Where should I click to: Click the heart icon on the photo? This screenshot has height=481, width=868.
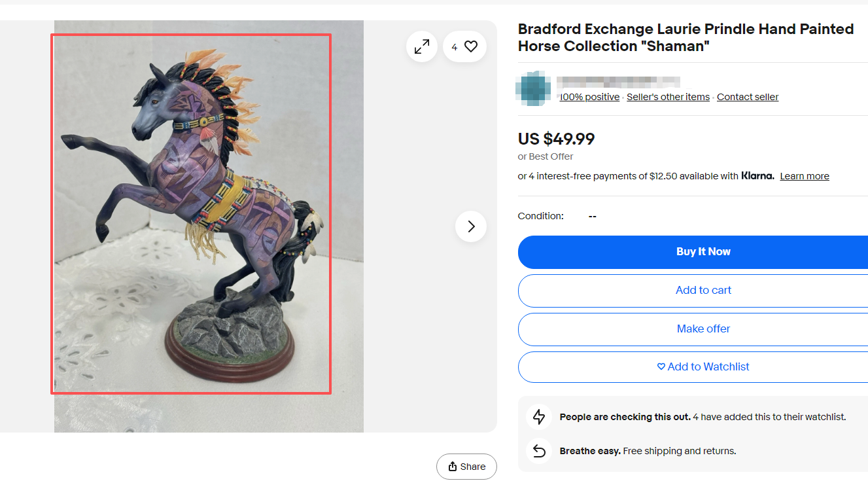pyautogui.click(x=471, y=46)
